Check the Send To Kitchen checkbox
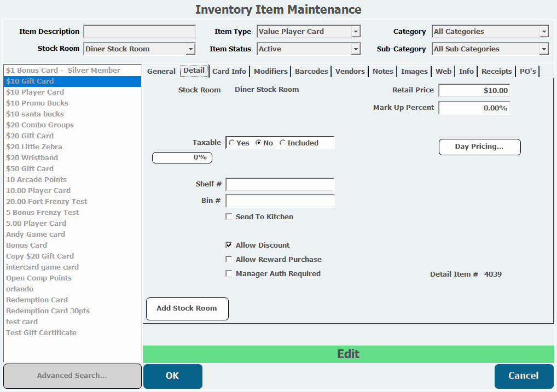Viewport: 557px width, 392px height. (229, 217)
